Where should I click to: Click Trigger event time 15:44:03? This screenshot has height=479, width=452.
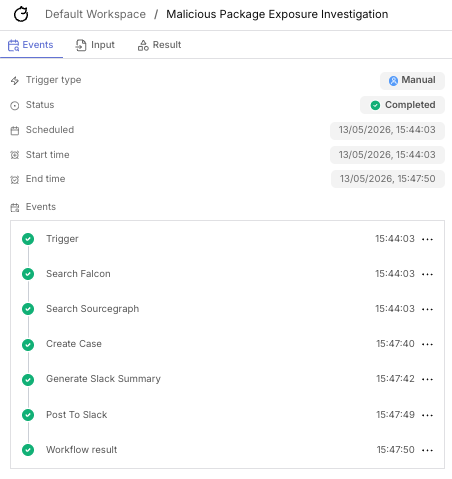pyautogui.click(x=395, y=239)
